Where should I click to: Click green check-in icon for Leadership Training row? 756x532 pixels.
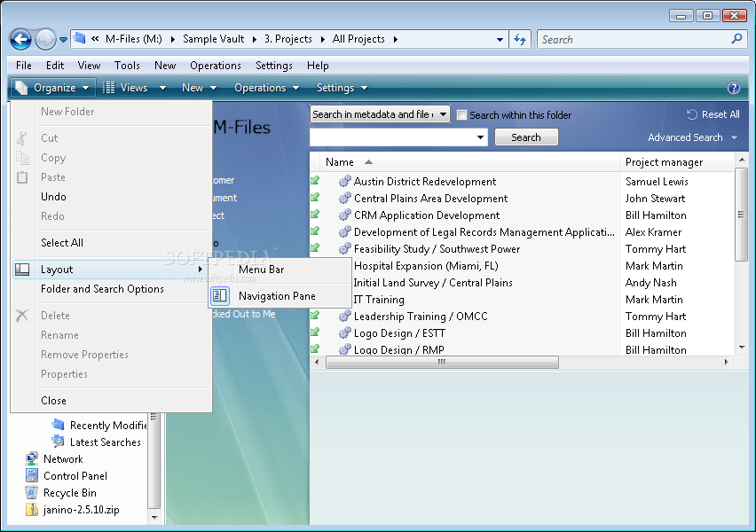pyautogui.click(x=315, y=316)
